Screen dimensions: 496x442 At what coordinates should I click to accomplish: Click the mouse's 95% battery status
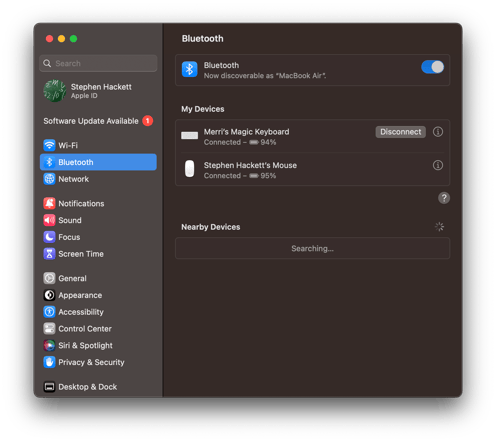263,176
